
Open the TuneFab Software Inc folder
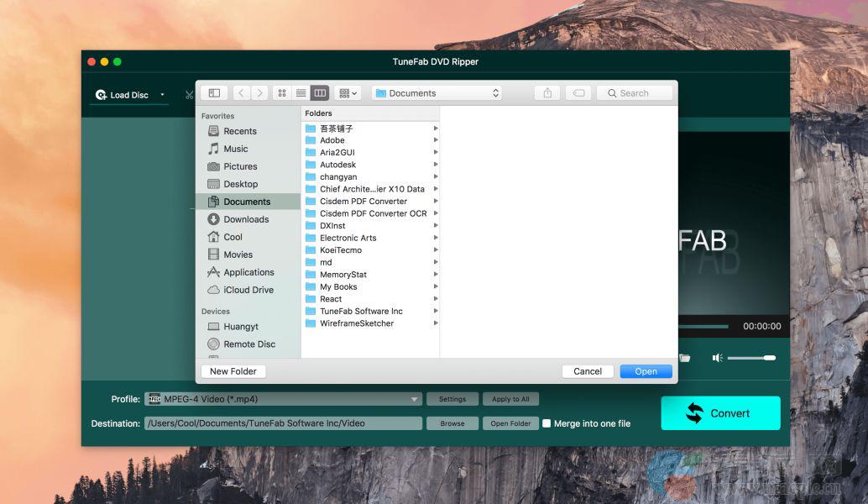point(361,311)
